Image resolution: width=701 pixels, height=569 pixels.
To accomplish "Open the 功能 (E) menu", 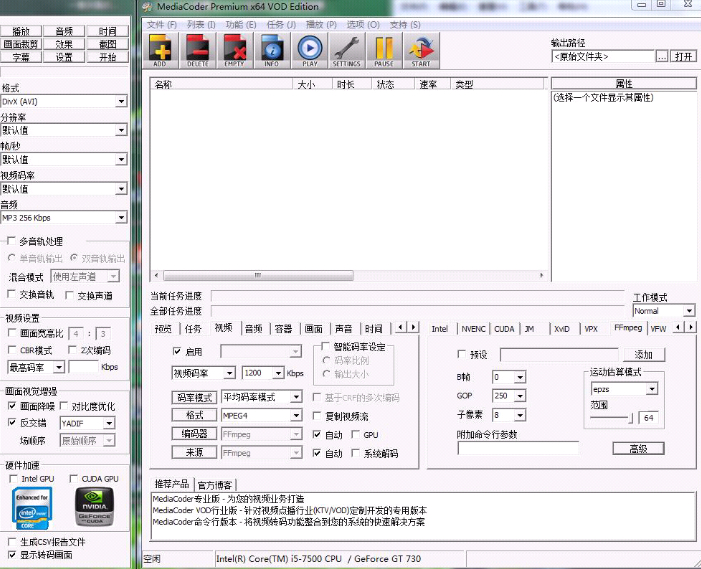I will pyautogui.click(x=241, y=25).
